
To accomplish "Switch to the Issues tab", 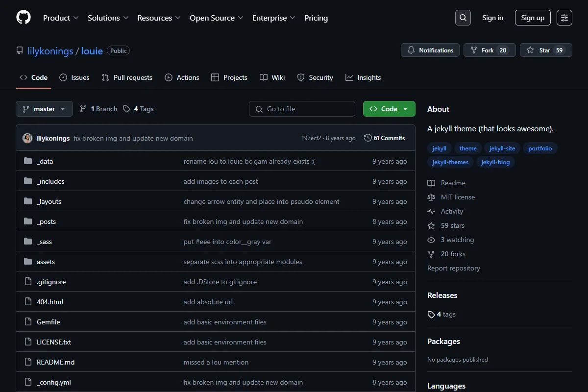I will point(74,77).
